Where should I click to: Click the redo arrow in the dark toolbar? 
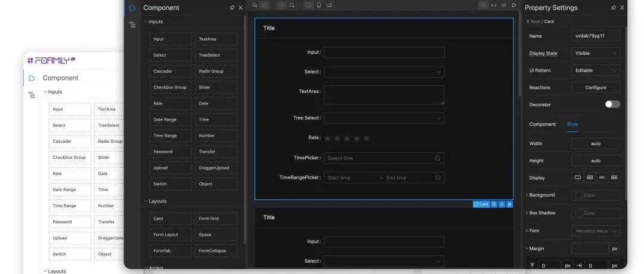[x=265, y=5]
